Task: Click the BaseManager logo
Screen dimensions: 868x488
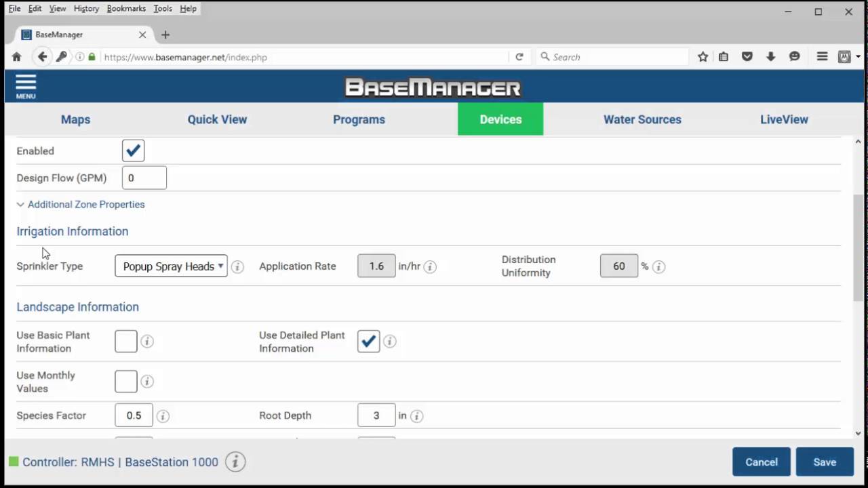Action: click(433, 87)
